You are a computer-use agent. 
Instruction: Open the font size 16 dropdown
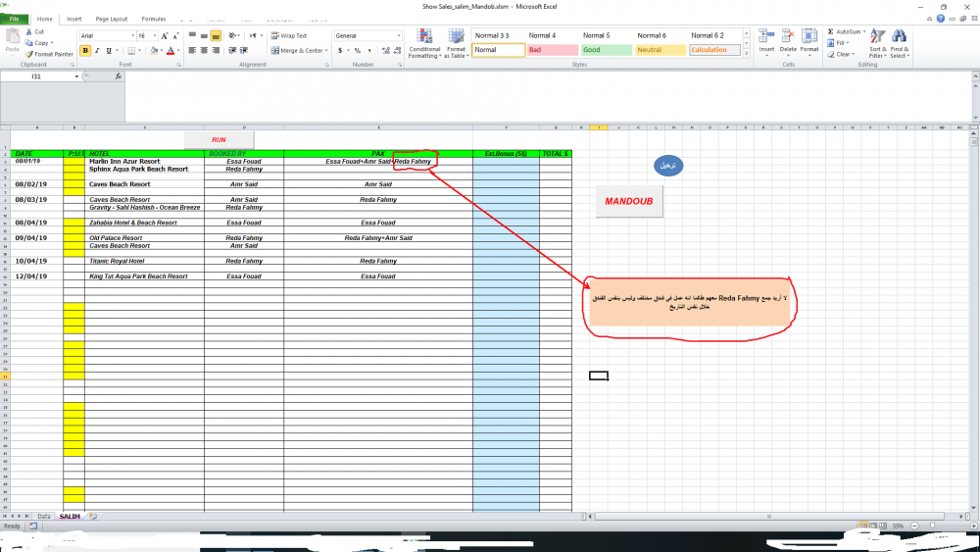155,36
